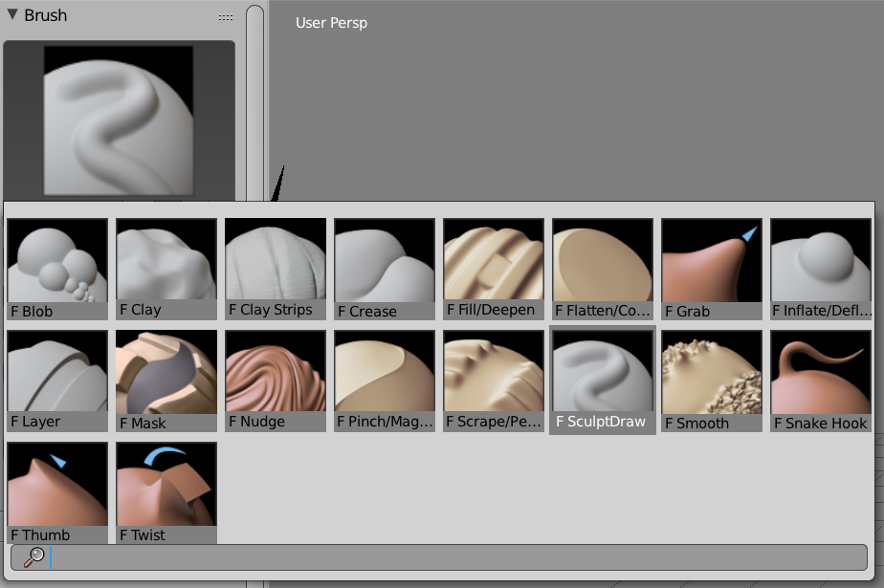Choose the F Layer brush
The image size is (884, 588).
(56, 380)
